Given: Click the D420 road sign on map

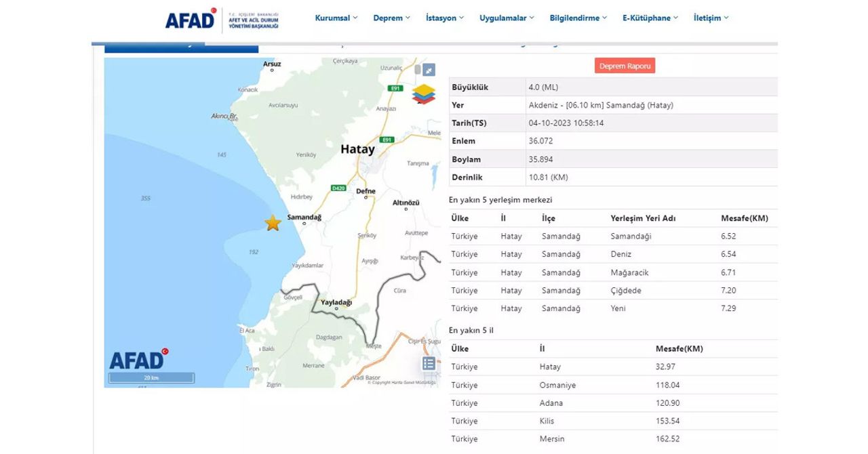Looking at the screenshot, I should tap(338, 188).
